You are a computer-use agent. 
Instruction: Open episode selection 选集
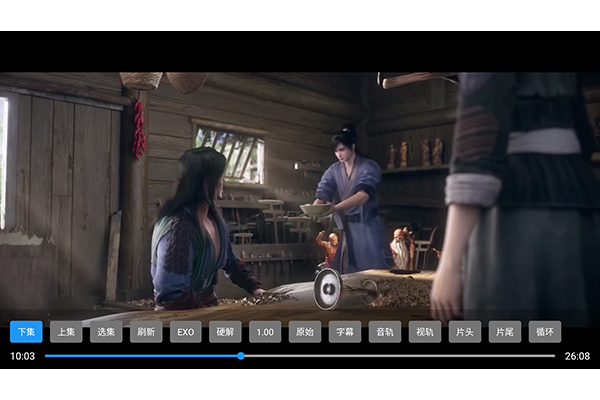click(x=106, y=331)
